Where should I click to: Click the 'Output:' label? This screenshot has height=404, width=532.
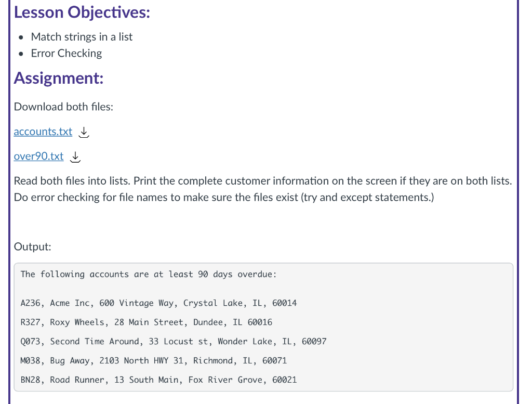click(x=32, y=246)
